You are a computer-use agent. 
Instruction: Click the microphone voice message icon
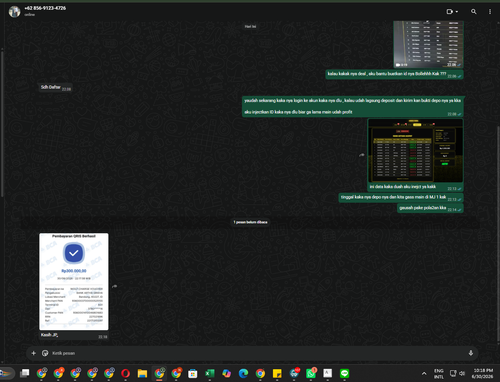click(x=471, y=353)
